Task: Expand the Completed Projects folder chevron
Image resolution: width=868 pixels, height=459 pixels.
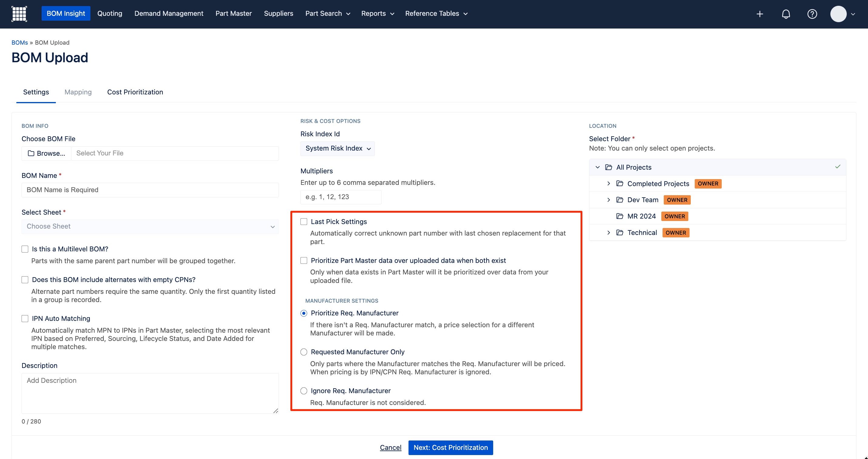Action: 609,183
